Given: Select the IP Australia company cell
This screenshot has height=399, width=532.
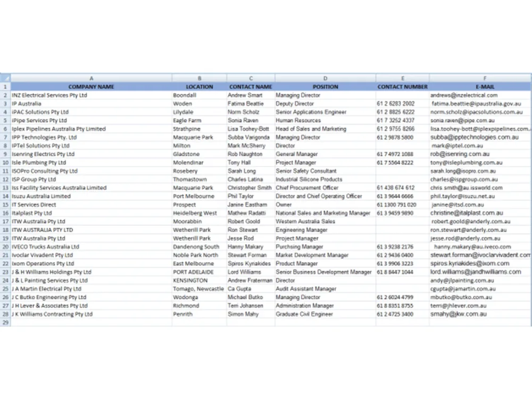Looking at the screenshot, I should coord(92,104).
